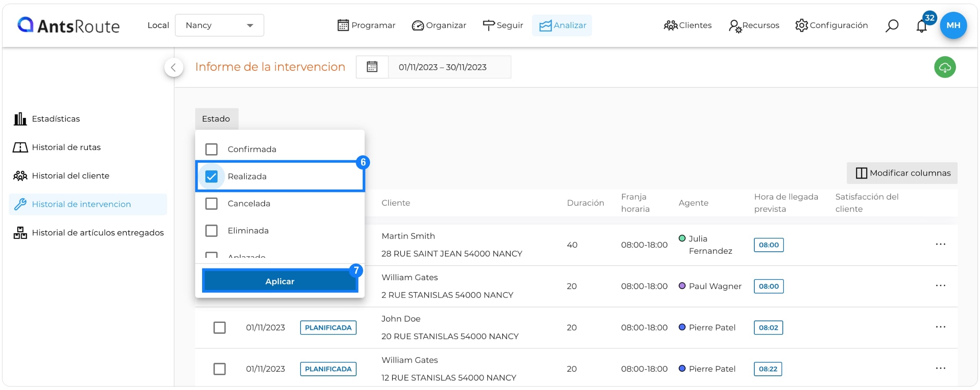Select Historial de intervencion in sidebar
Screen dimensions: 980x390
pos(88,204)
